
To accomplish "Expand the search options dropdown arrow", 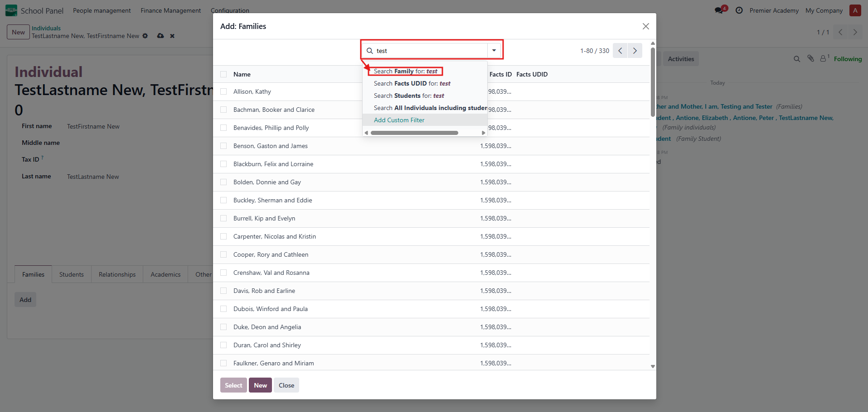I will coord(494,51).
